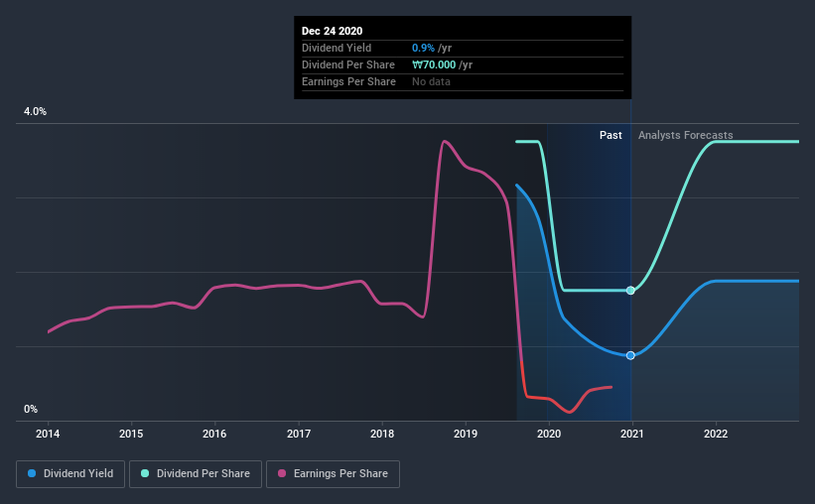Click the Past section label
The height and width of the screenshot is (504, 815).
click(611, 135)
